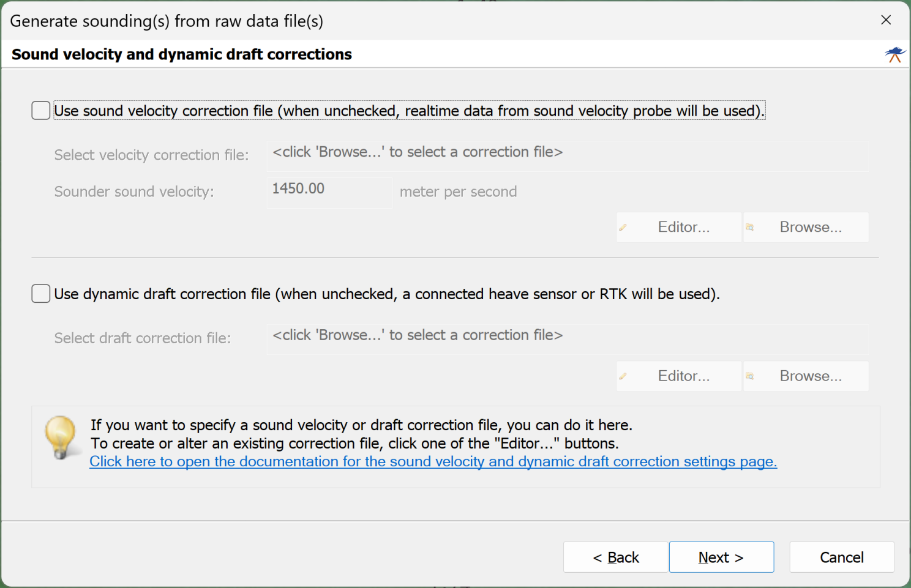This screenshot has width=911, height=588.
Task: Browse for a velocity correction file
Action: pos(806,227)
